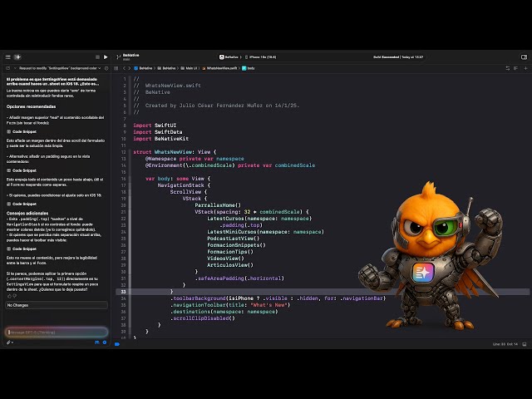Open the conversation history icon
This screenshot has width=532, height=399.
pos(106,68)
